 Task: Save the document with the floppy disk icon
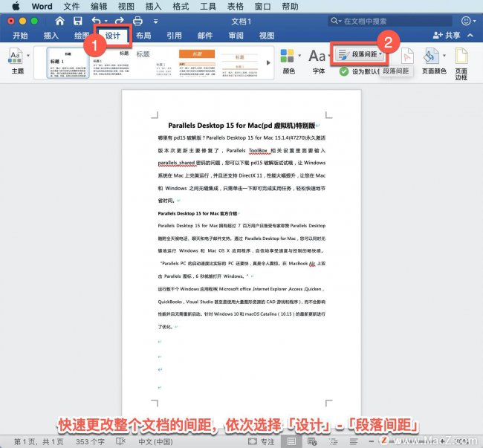(77, 21)
